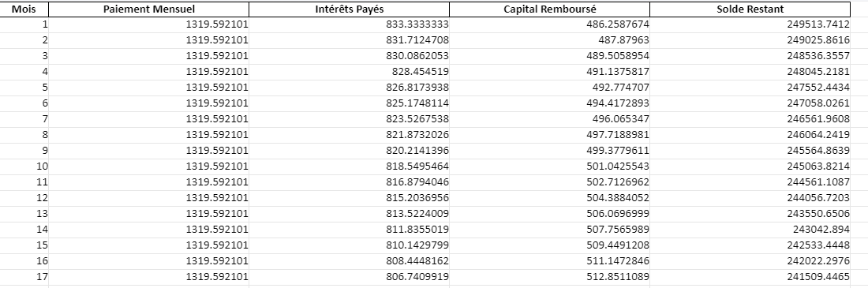
Task: Select capital value 501.0425543
Action: 550,166
